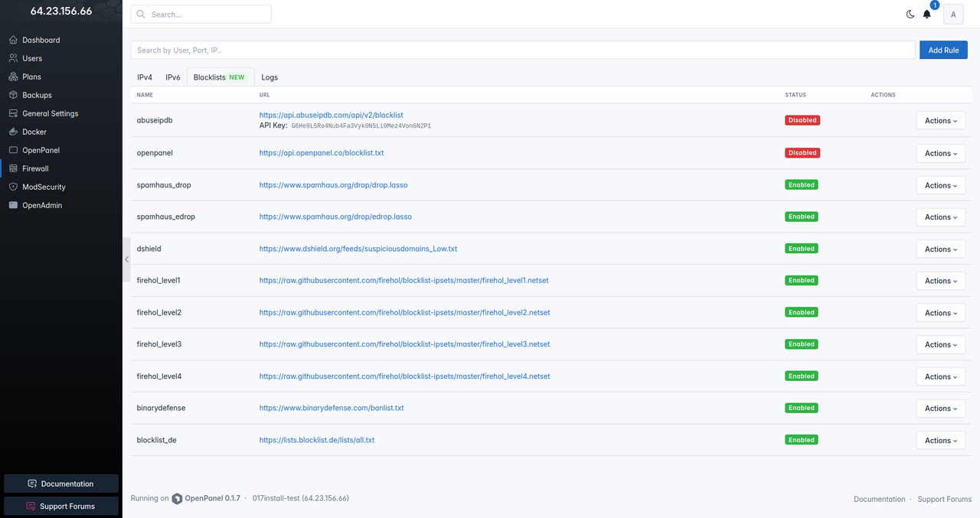The height and width of the screenshot is (518, 980).
Task: Expand Actions dropdown for dshield
Action: [x=941, y=249]
